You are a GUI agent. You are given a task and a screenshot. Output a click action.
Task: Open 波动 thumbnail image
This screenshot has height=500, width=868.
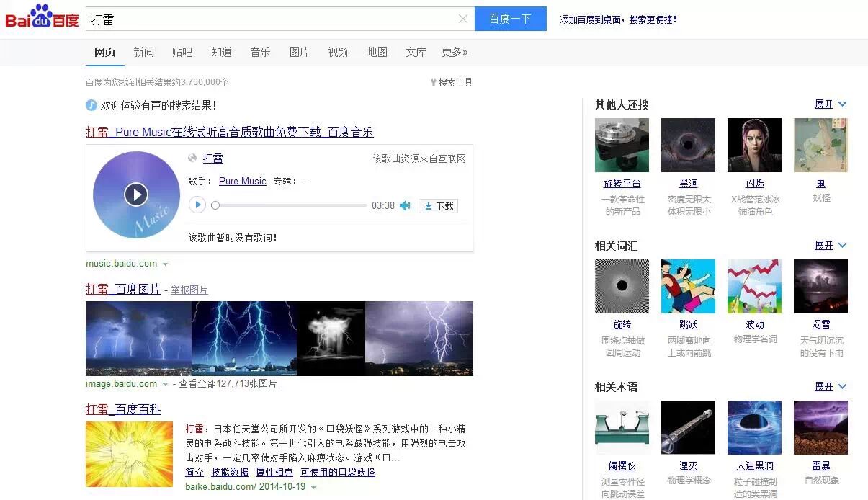click(x=754, y=286)
